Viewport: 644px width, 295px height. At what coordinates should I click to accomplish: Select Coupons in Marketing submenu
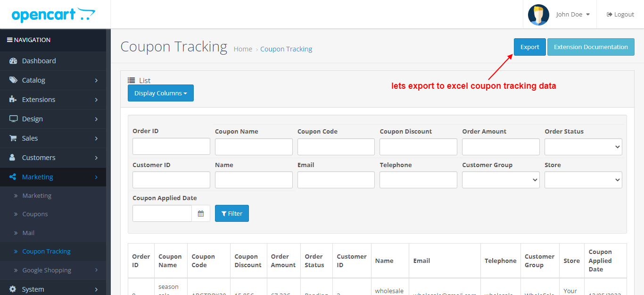pos(35,214)
